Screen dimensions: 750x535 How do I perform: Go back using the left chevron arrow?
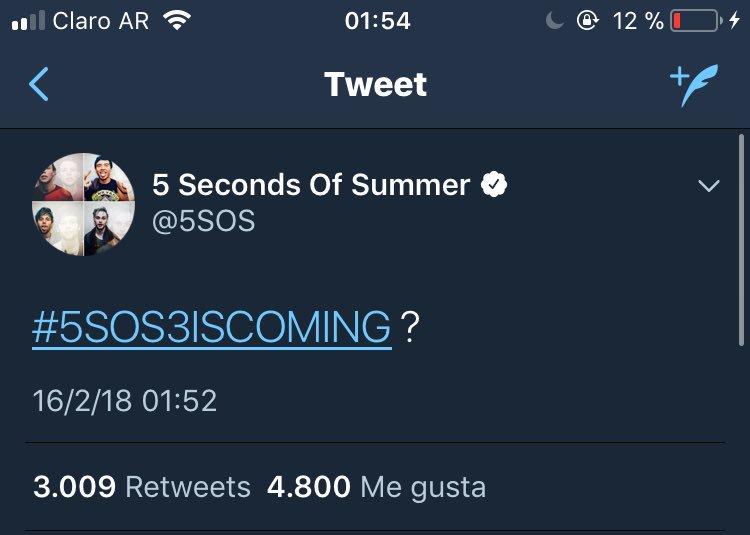pyautogui.click(x=39, y=84)
